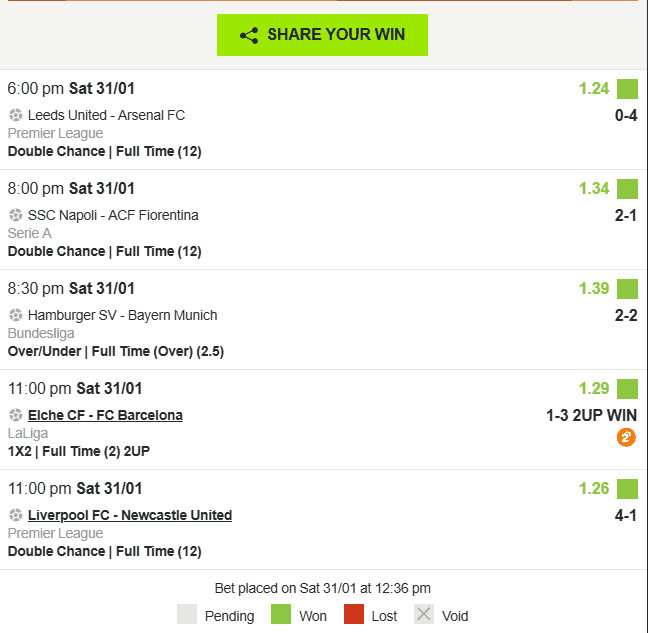Click the Premier League label under Liverpool FC
This screenshot has width=649, height=633.
[x=55, y=533]
